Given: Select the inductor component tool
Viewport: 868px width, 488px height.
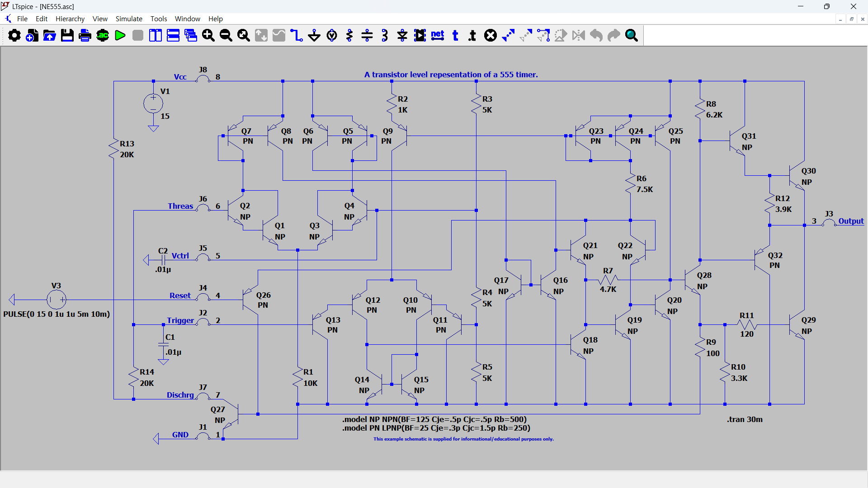Looking at the screenshot, I should click(385, 35).
